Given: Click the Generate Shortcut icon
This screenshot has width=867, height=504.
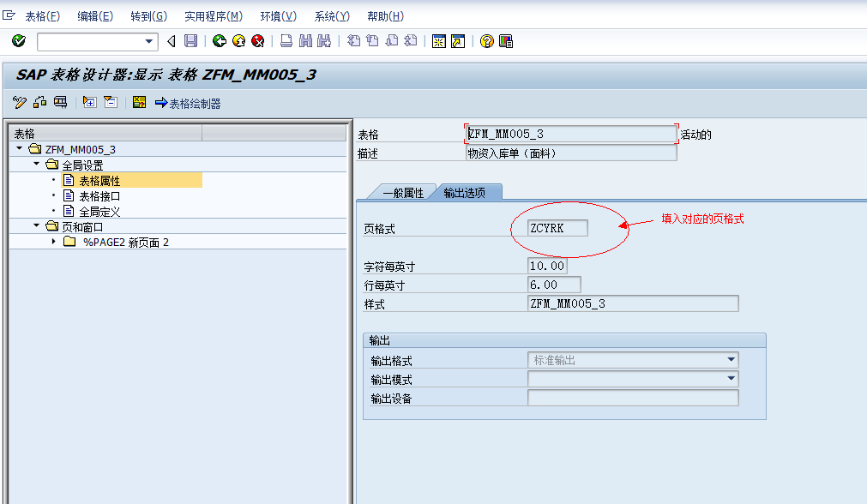Looking at the screenshot, I should (458, 41).
